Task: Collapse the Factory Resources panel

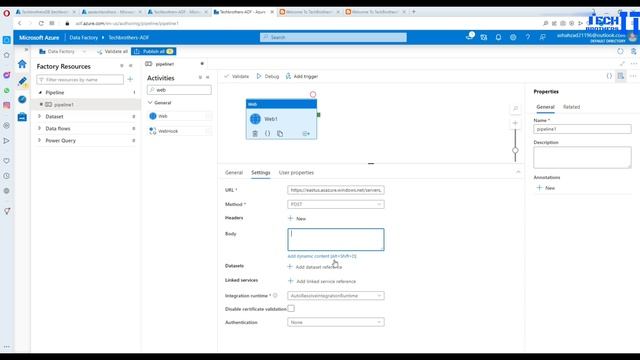Action: 131,66
